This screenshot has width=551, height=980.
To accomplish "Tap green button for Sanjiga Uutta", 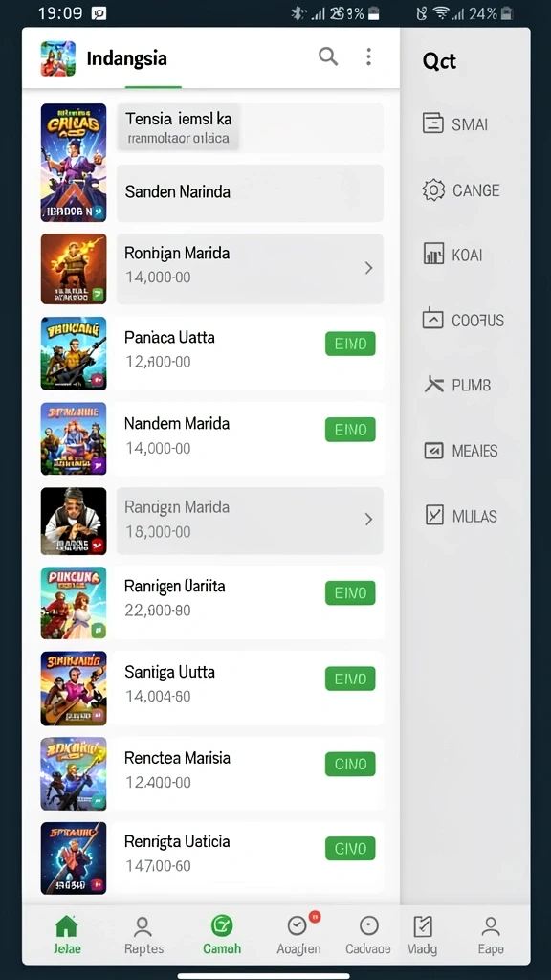I will click(x=350, y=679).
